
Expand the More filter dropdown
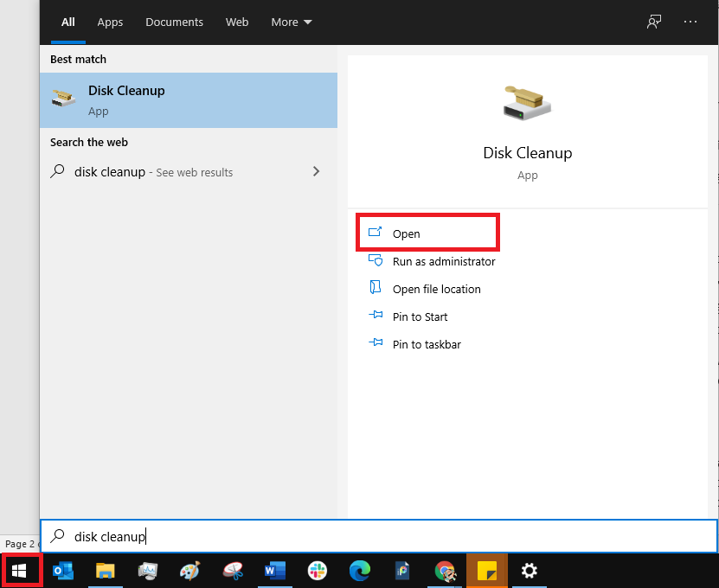point(292,22)
